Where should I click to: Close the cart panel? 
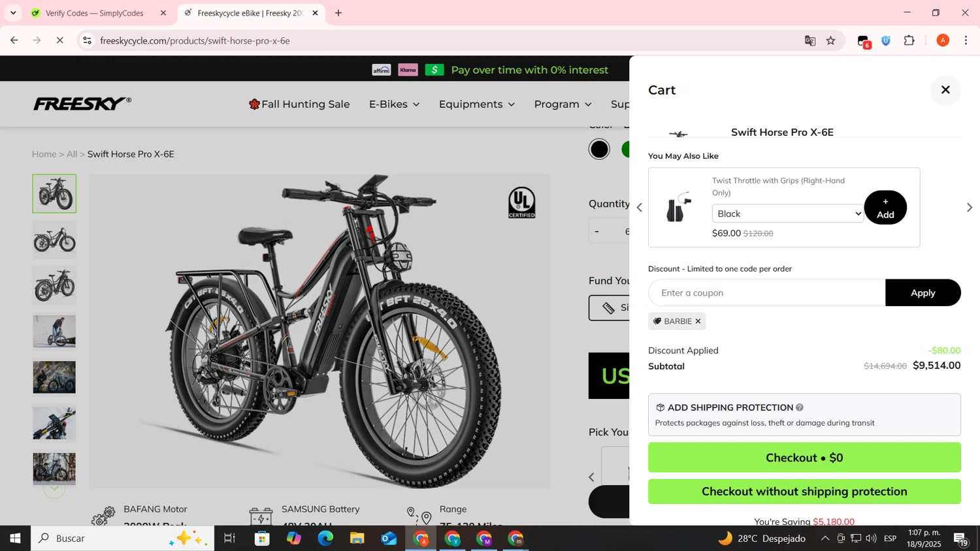click(945, 90)
